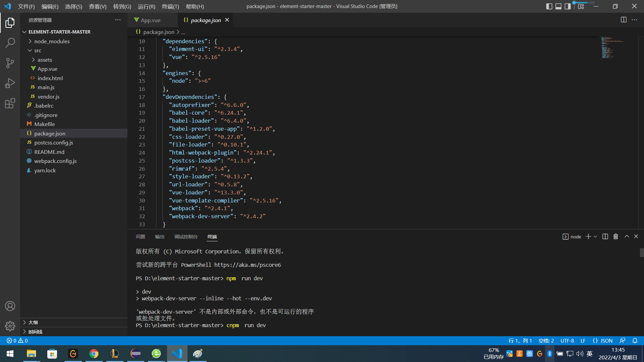Click the Split Editor icon
This screenshot has height=362, width=644.
coord(624,20)
